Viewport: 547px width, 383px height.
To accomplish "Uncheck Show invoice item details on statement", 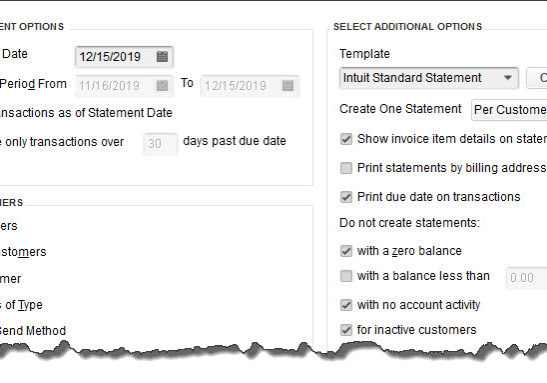I will (346, 139).
